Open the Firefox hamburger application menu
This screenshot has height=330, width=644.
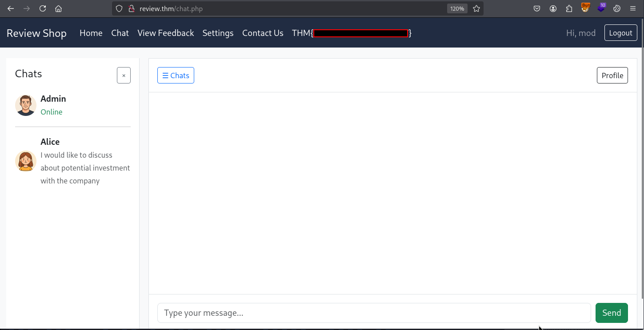(633, 8)
